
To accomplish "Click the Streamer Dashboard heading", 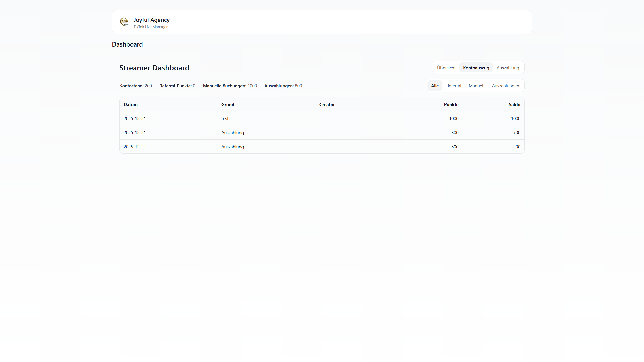I will 154,68.
